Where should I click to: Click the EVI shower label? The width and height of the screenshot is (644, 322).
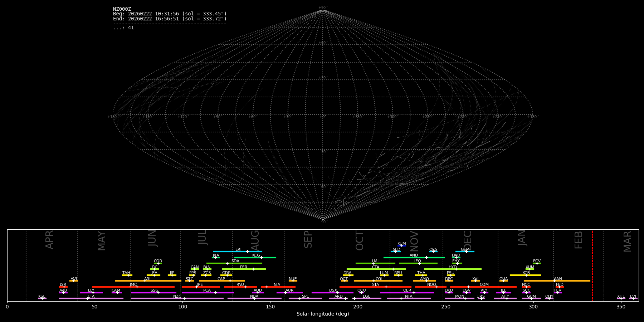(x=633, y=297)
